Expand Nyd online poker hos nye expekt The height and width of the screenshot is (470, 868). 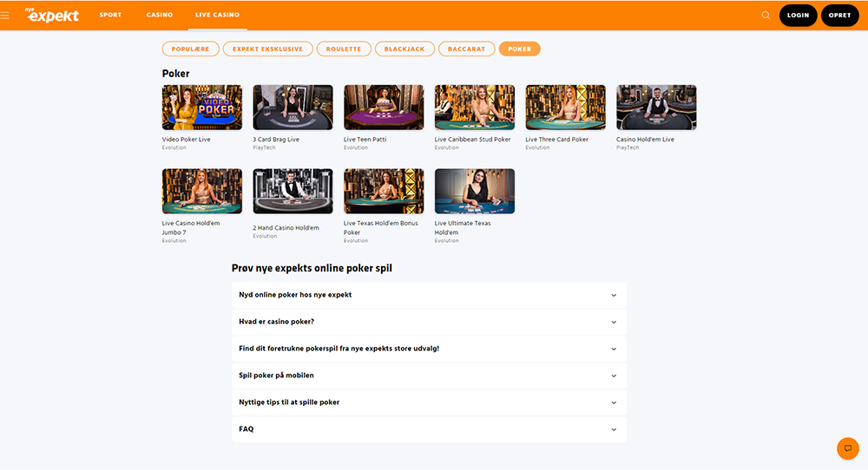(429, 296)
